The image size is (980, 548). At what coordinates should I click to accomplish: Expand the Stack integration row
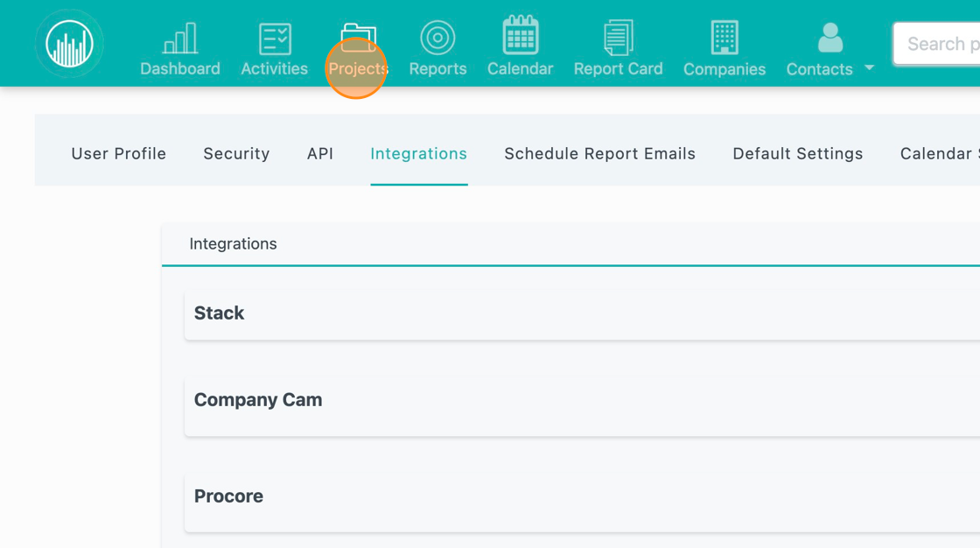coord(219,313)
